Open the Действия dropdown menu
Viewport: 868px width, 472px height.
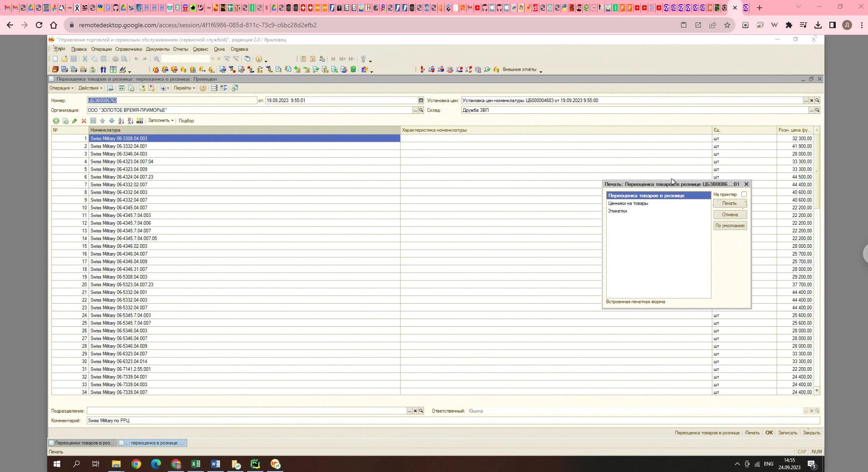coord(90,88)
